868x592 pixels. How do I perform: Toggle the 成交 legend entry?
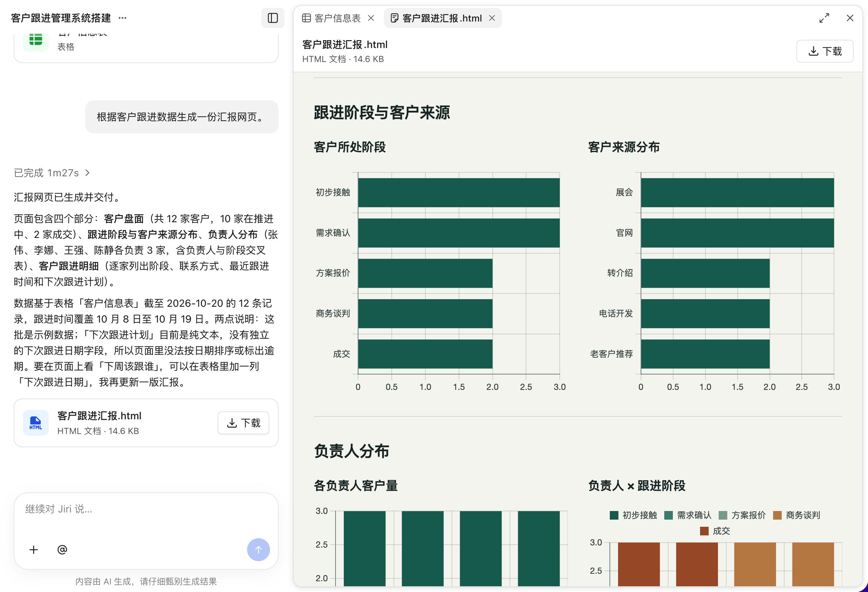click(714, 531)
